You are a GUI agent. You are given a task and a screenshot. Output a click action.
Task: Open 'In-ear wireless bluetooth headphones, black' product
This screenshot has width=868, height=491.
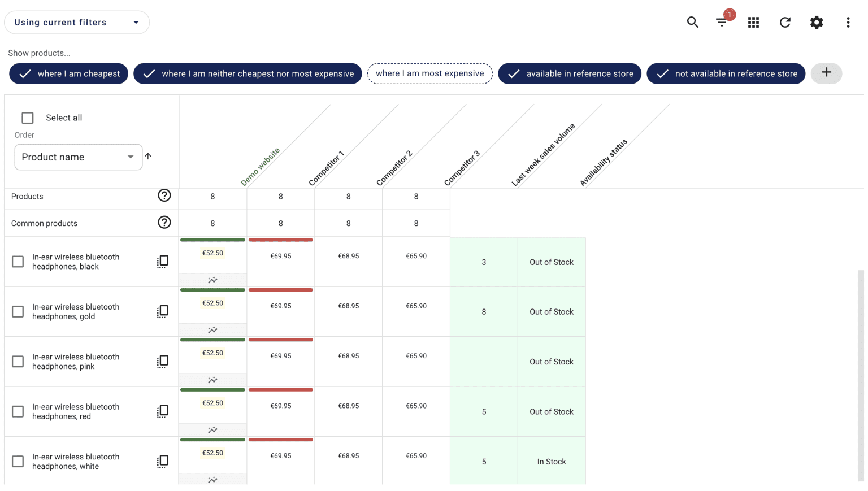click(x=76, y=262)
